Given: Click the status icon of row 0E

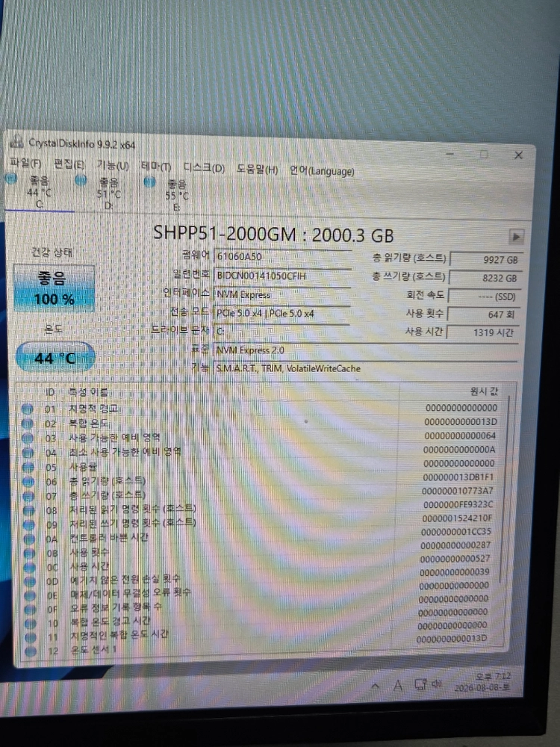Looking at the screenshot, I should click(30, 595).
